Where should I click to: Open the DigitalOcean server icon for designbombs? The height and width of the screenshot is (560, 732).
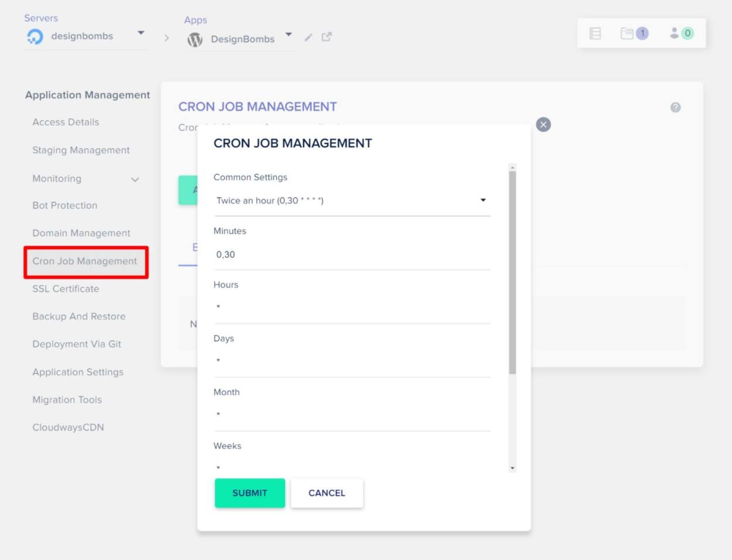pyautogui.click(x=35, y=36)
